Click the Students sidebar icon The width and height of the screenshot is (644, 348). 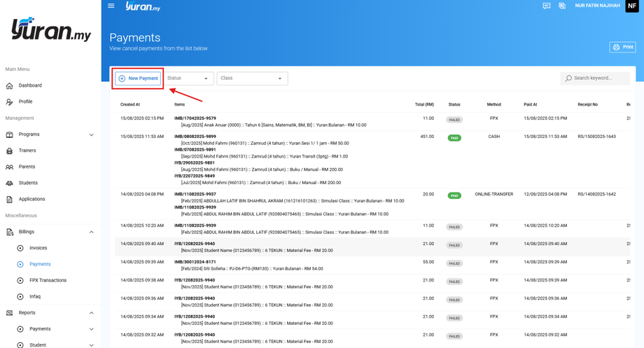pyautogui.click(x=10, y=183)
